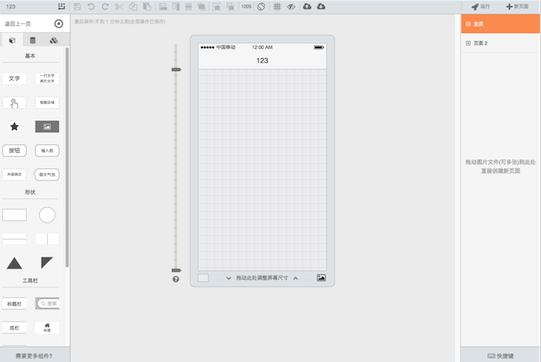Screen dimensions: 541x362
Task: Select the right-angle triangle shape
Action: pos(47,262)
